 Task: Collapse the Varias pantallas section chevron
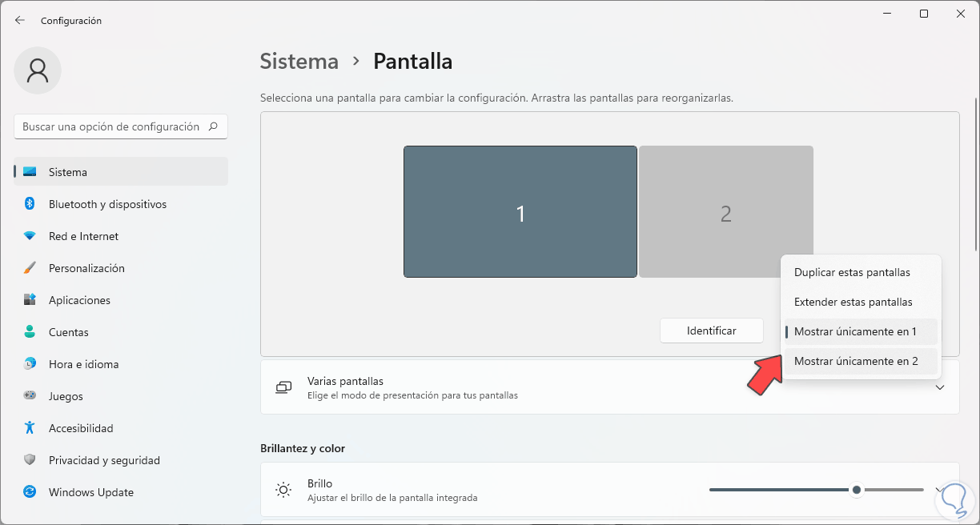click(940, 388)
